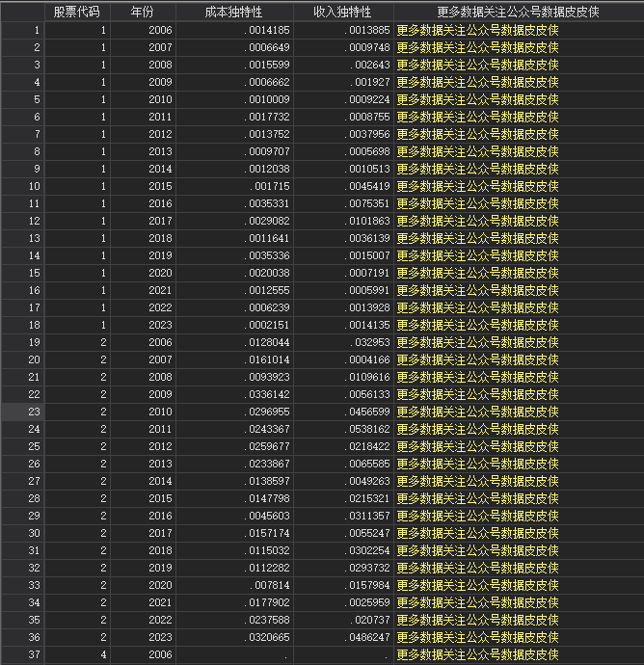Viewport: 644px width, 665px height.
Task: Select row number 37 at the bottom
Action: [21, 654]
